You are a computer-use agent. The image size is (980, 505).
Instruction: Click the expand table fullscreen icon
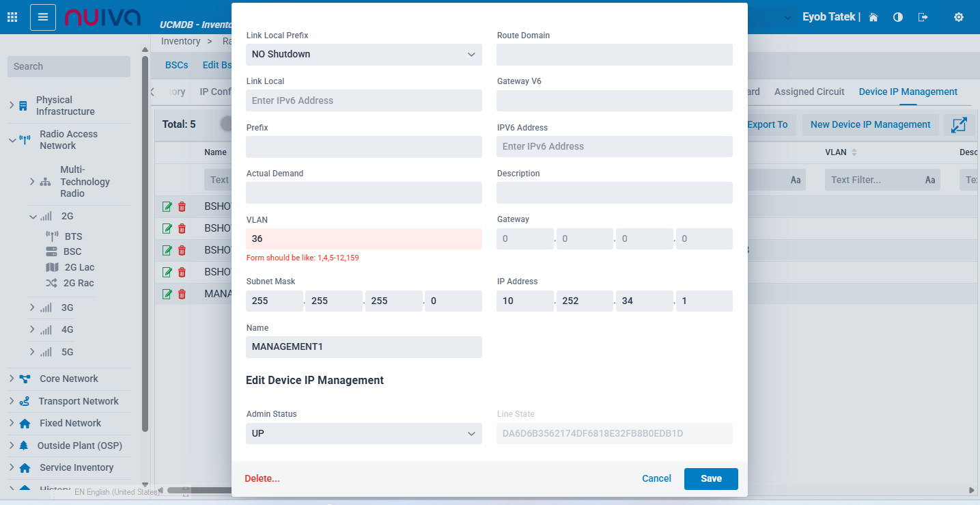(x=959, y=125)
